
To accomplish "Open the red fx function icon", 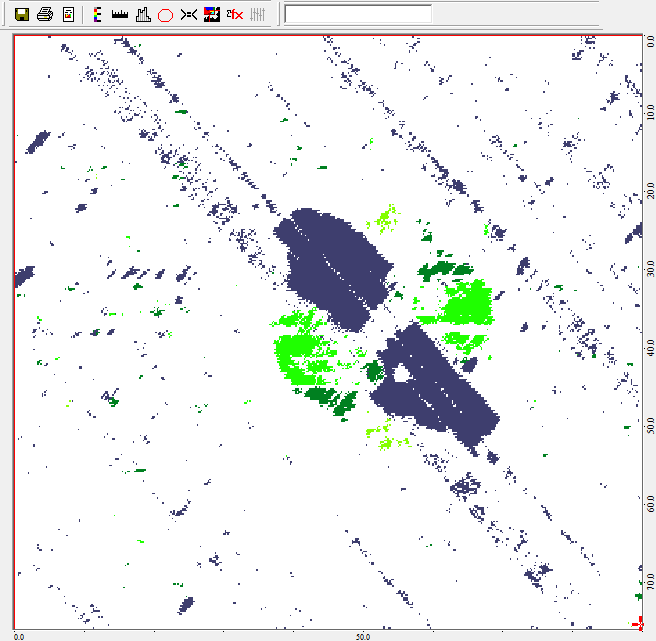I will point(234,14).
